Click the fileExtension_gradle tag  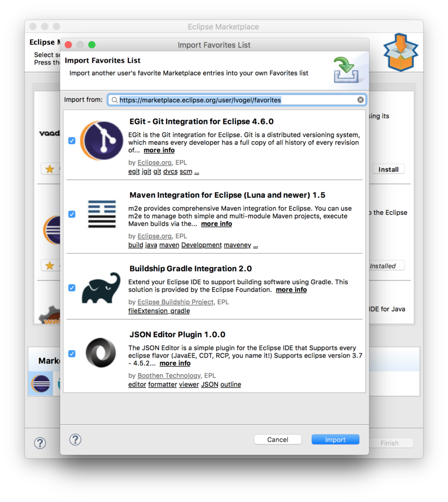(x=159, y=311)
